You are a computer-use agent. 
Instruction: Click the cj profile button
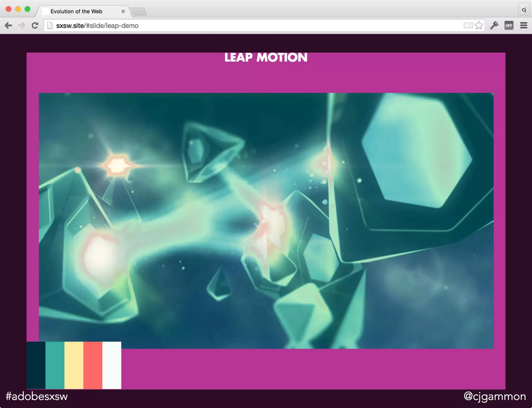tap(524, 10)
